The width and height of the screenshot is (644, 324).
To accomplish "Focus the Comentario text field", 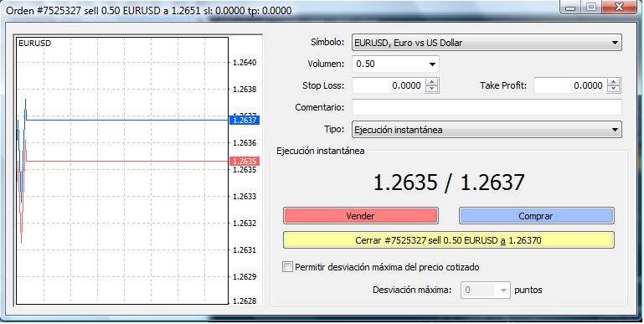I will point(487,107).
